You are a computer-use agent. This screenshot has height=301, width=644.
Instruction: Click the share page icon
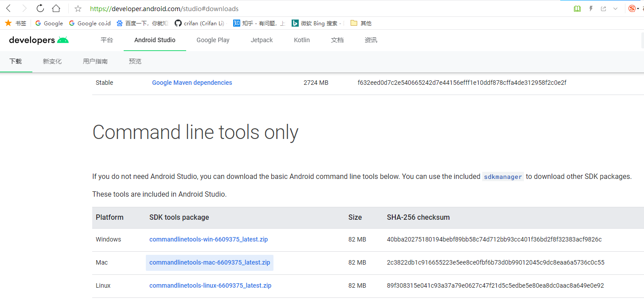click(603, 8)
